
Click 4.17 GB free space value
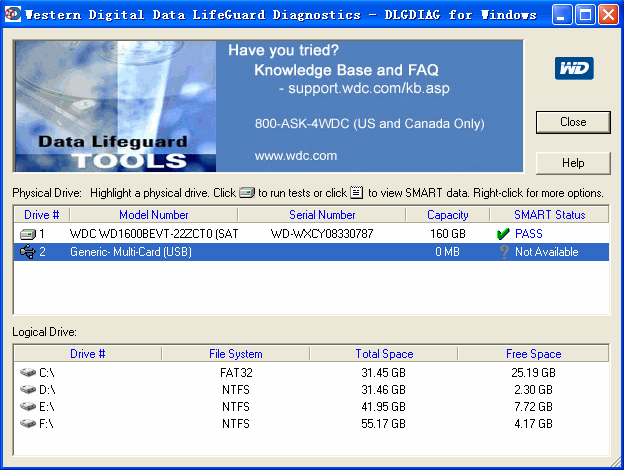(533, 424)
